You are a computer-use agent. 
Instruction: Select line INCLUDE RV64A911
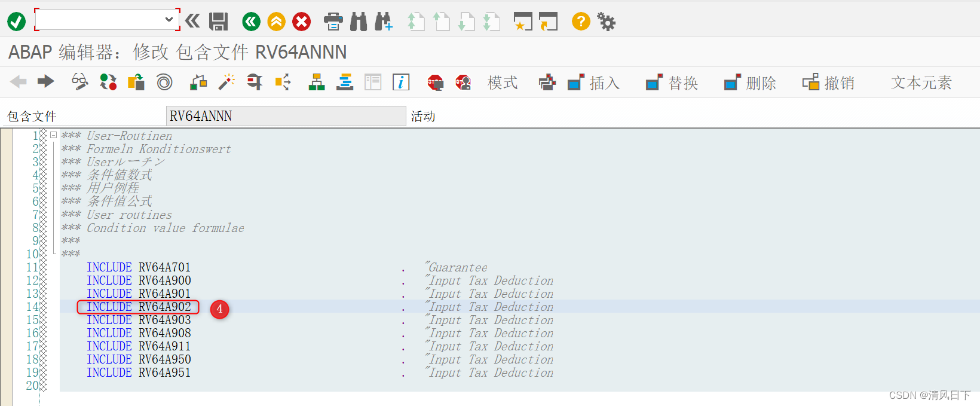(x=139, y=346)
